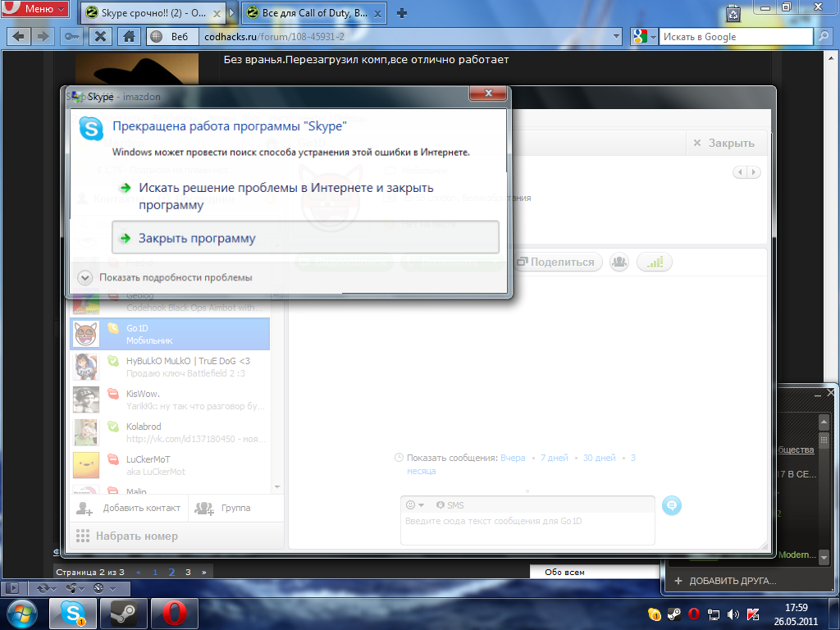The image size is (840, 630).
Task: Click LuCkerMoT's yellow smiley avatar
Action: pos(85,465)
